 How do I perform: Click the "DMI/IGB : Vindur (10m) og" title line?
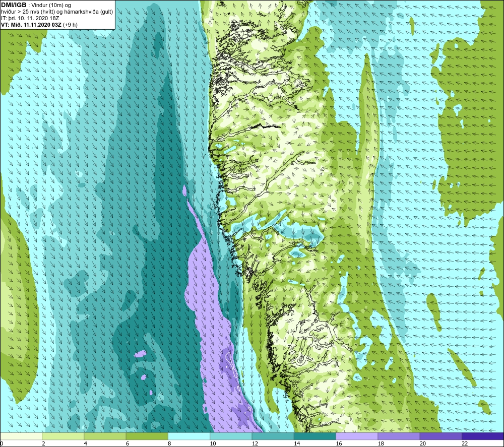click(36, 5)
